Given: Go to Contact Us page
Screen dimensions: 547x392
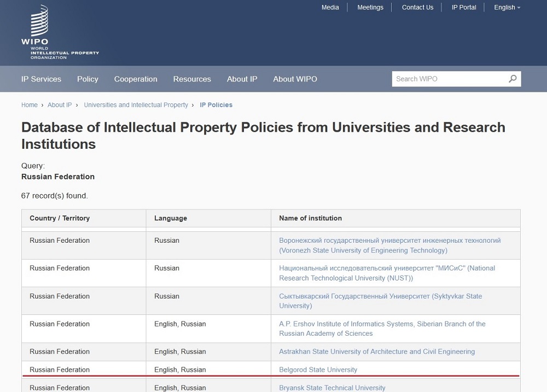Looking at the screenshot, I should pyautogui.click(x=417, y=8).
